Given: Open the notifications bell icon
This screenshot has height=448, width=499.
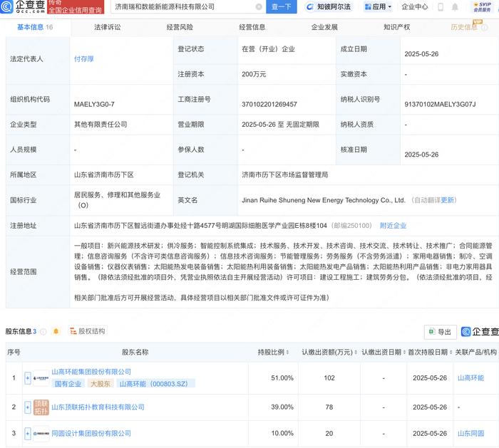Looking at the screenshot, I should click(455, 6).
